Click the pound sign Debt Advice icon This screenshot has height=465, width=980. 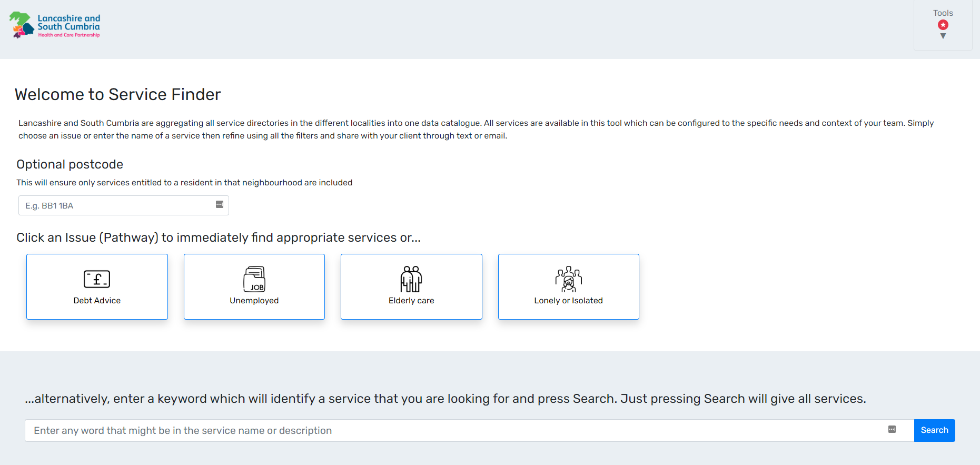click(97, 279)
